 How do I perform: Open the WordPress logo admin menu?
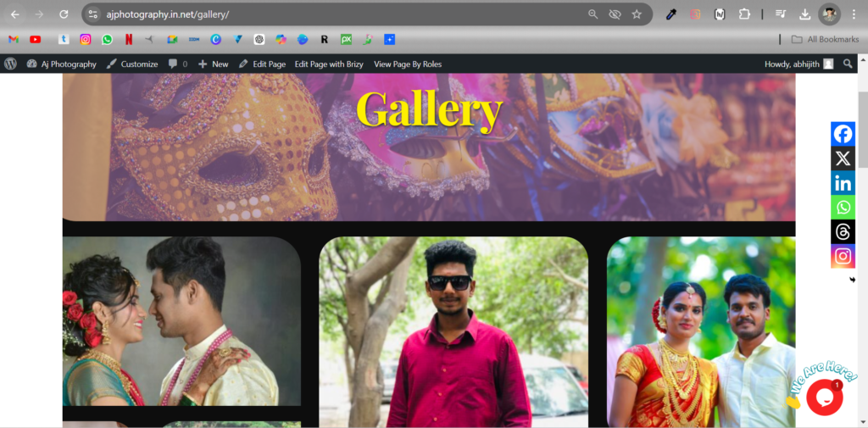point(10,64)
